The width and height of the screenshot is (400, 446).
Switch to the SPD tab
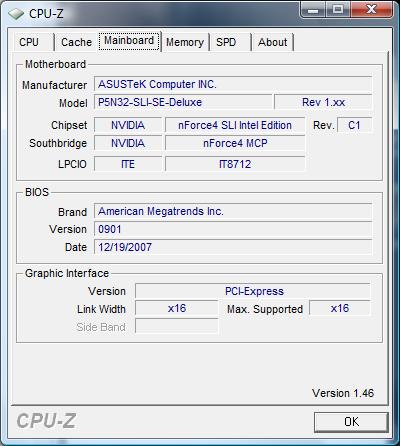[230, 42]
